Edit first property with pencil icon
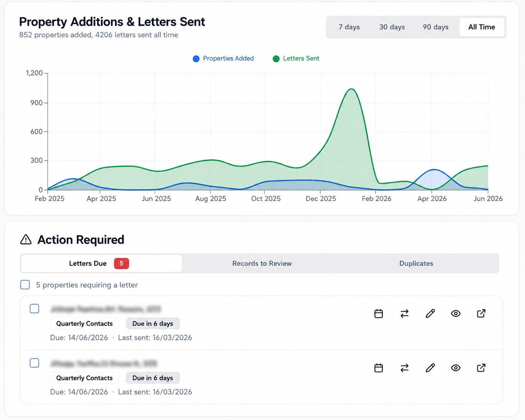 tap(430, 314)
